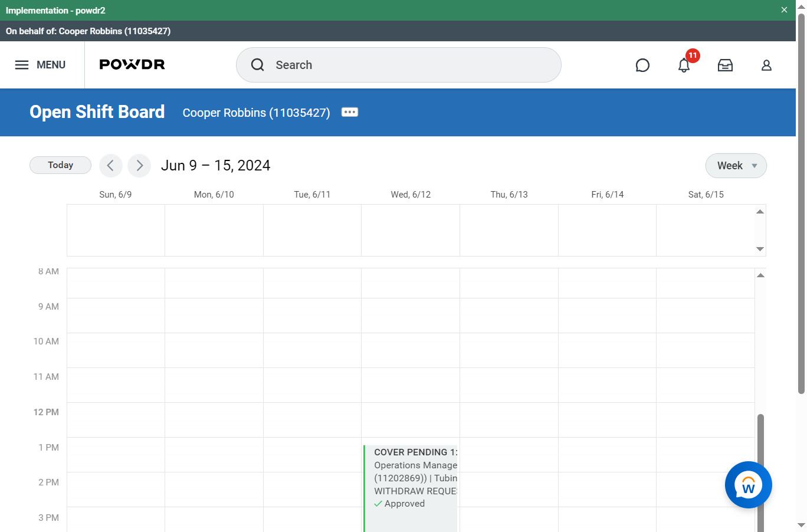Image resolution: width=807 pixels, height=532 pixels.
Task: Click the Approved status on the shift
Action: [399, 504]
